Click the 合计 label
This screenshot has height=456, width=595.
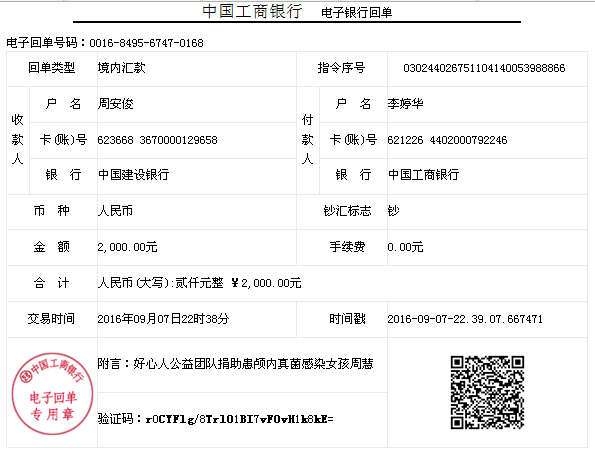52,283
